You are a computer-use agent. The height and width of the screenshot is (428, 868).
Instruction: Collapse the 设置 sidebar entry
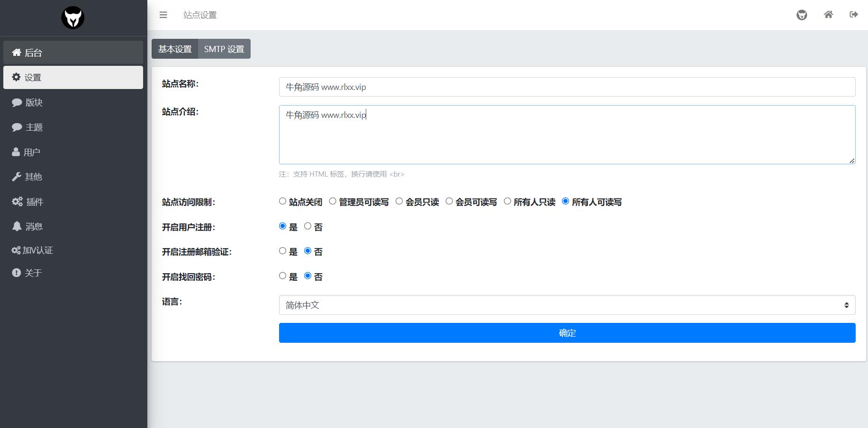[33, 77]
